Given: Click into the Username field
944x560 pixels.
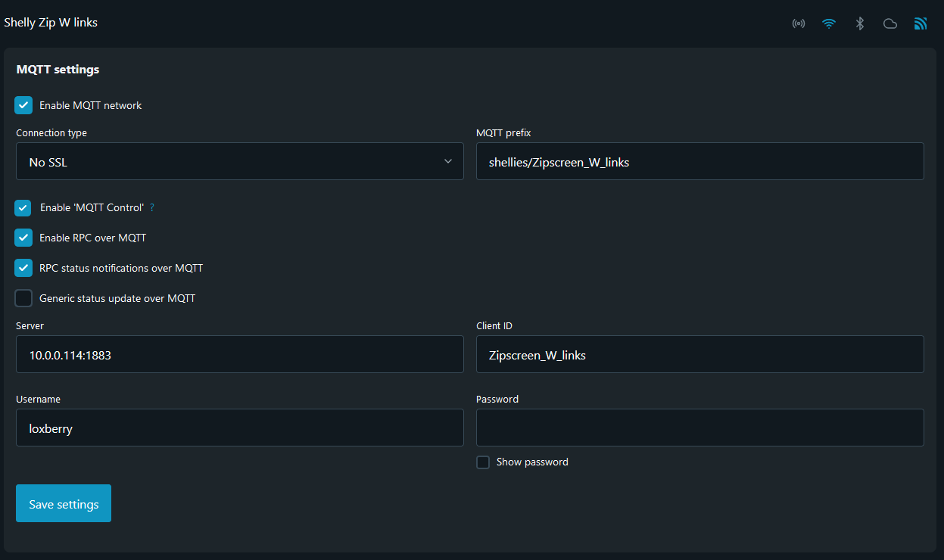Looking at the screenshot, I should click(239, 428).
